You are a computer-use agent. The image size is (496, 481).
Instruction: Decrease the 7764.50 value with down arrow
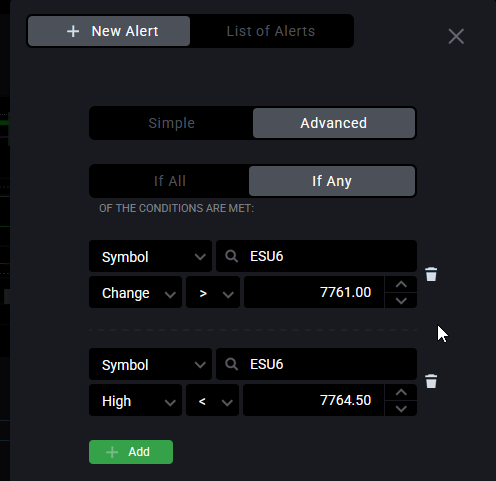(401, 408)
